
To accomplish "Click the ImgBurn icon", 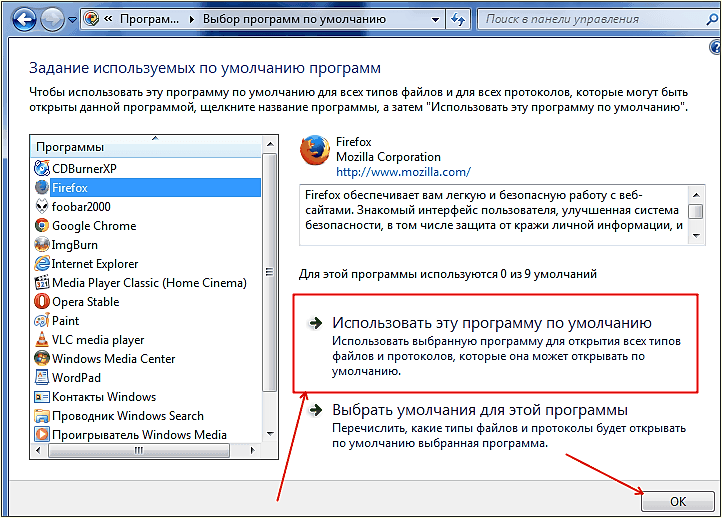I will pos(42,244).
